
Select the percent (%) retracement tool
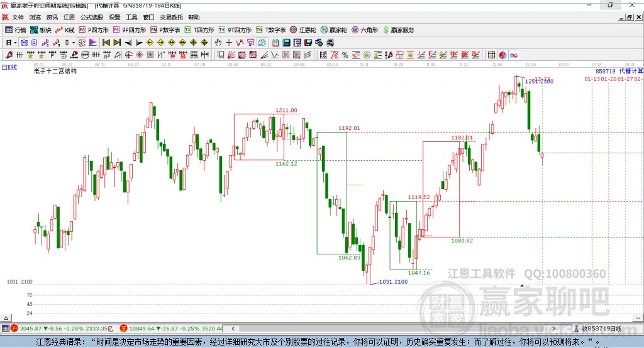[345, 55]
